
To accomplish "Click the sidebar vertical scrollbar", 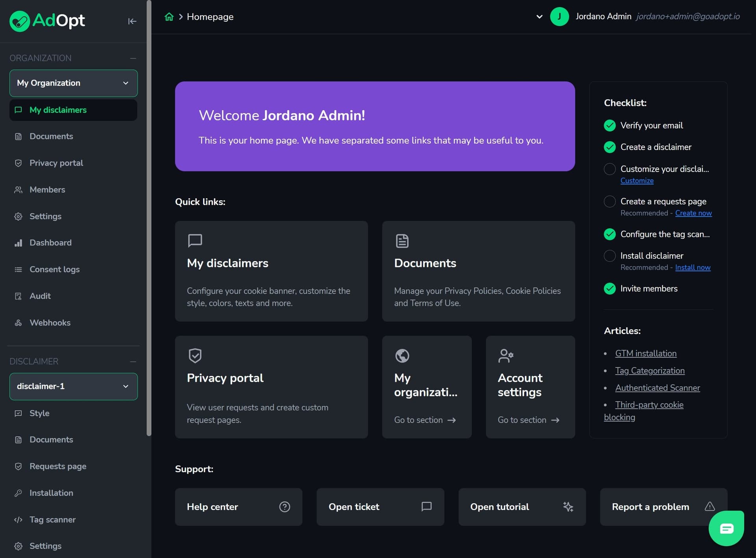I will point(149,218).
